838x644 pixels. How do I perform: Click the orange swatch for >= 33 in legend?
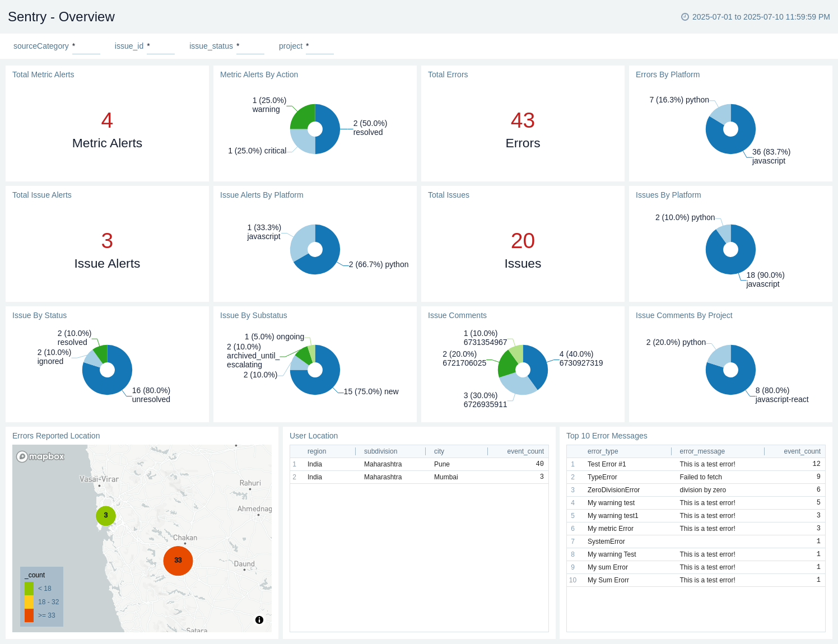click(29, 615)
